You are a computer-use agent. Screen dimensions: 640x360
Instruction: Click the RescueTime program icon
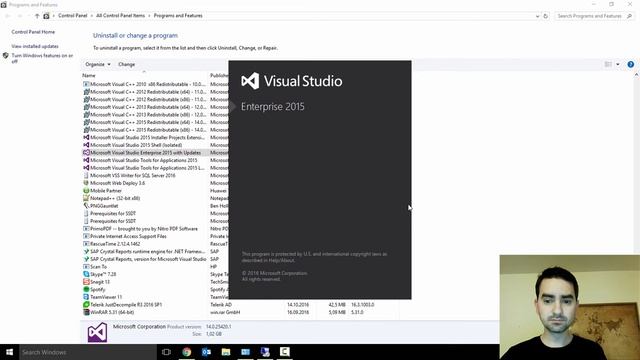(86, 244)
